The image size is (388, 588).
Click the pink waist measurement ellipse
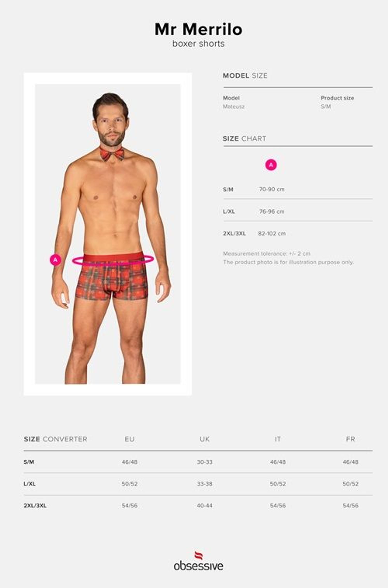[x=113, y=260]
